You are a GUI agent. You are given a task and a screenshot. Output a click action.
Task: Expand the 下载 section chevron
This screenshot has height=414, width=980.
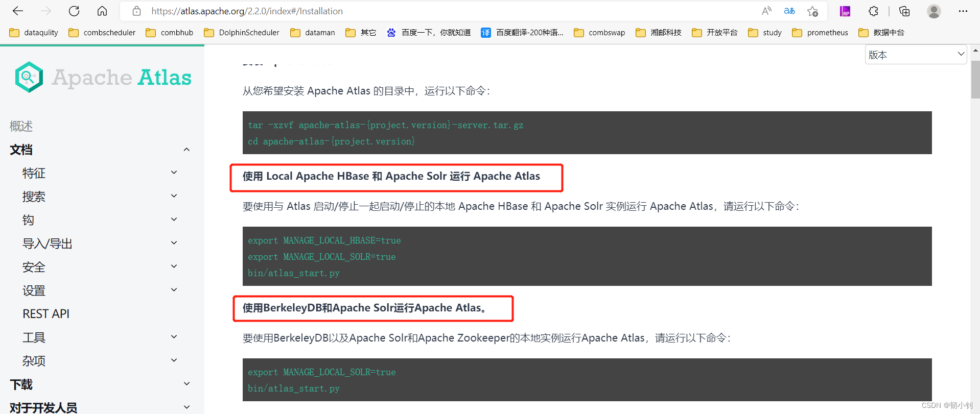[186, 384]
